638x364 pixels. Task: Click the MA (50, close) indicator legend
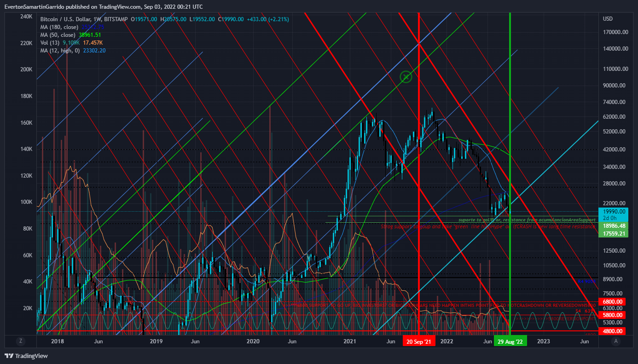coord(58,35)
